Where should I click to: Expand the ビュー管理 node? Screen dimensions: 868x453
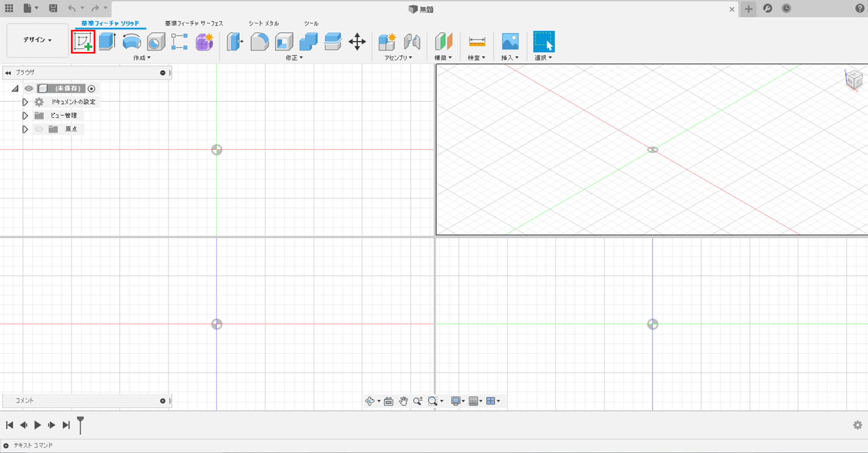[25, 116]
